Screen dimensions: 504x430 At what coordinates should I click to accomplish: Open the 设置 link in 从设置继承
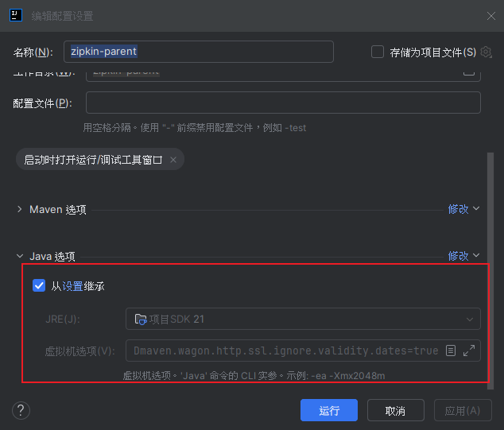coord(72,286)
